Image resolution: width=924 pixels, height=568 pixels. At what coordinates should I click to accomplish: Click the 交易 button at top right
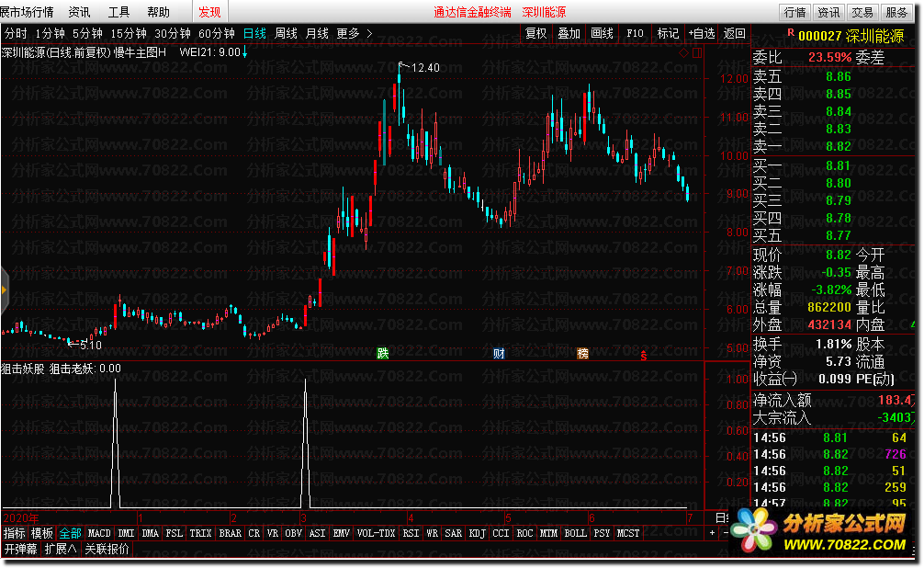coord(862,12)
